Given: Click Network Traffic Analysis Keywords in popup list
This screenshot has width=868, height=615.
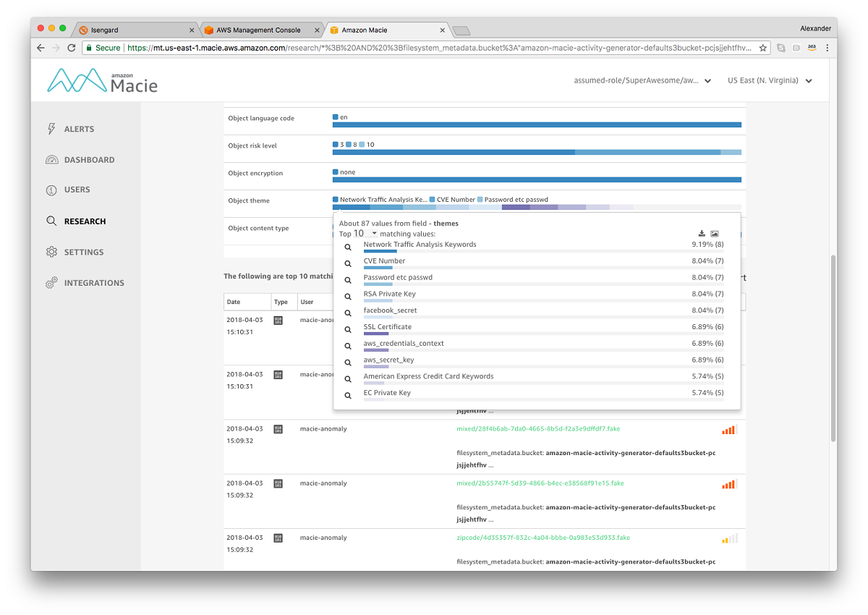Looking at the screenshot, I should pyautogui.click(x=420, y=245).
